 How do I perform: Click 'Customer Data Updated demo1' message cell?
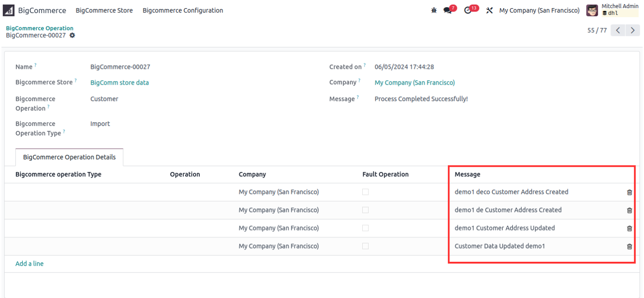[500, 246]
